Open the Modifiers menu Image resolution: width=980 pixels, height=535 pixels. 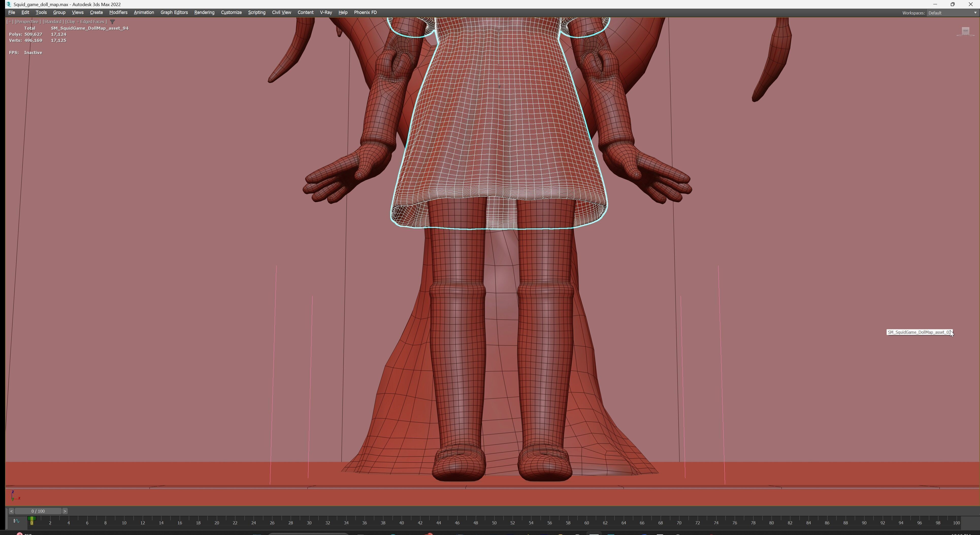(118, 12)
